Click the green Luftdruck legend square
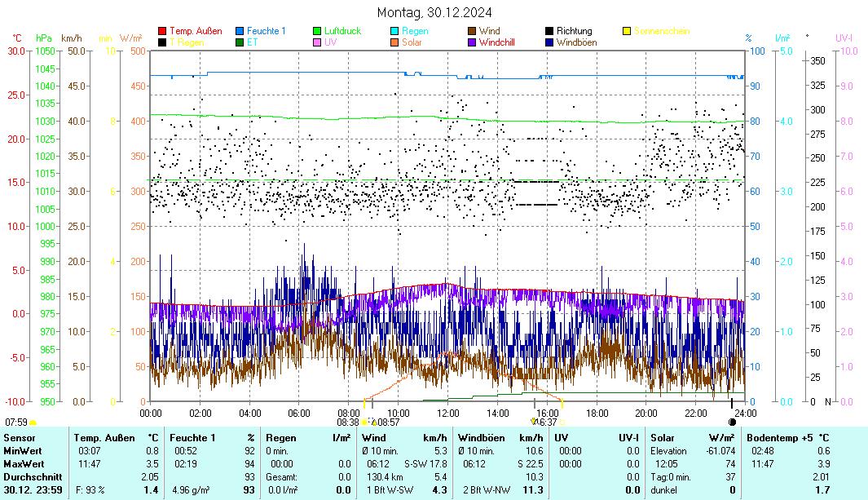 coord(317,32)
